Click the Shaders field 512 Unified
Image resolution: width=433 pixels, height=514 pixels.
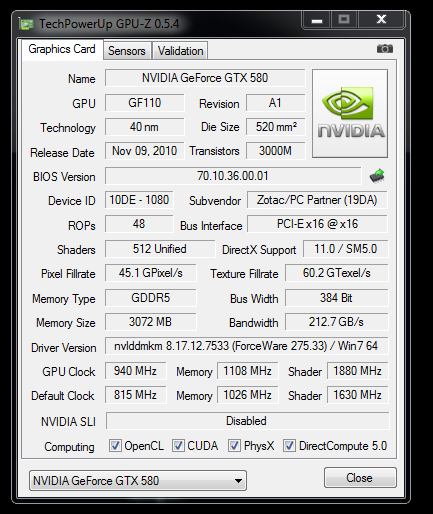pyautogui.click(x=160, y=249)
